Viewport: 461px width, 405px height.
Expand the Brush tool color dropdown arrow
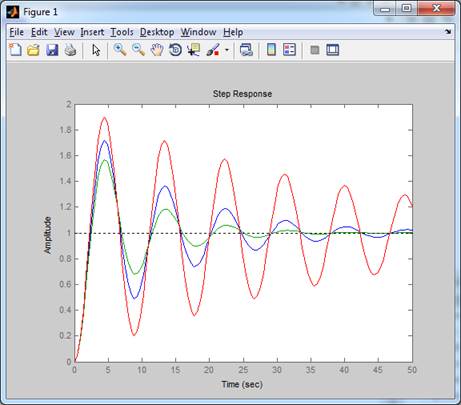click(x=227, y=50)
